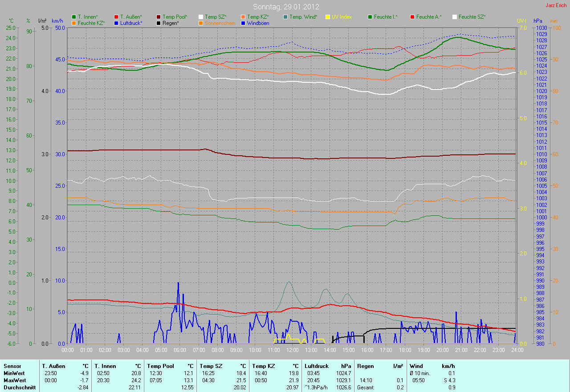Click the orange Sonnenschein legend square

point(201,23)
